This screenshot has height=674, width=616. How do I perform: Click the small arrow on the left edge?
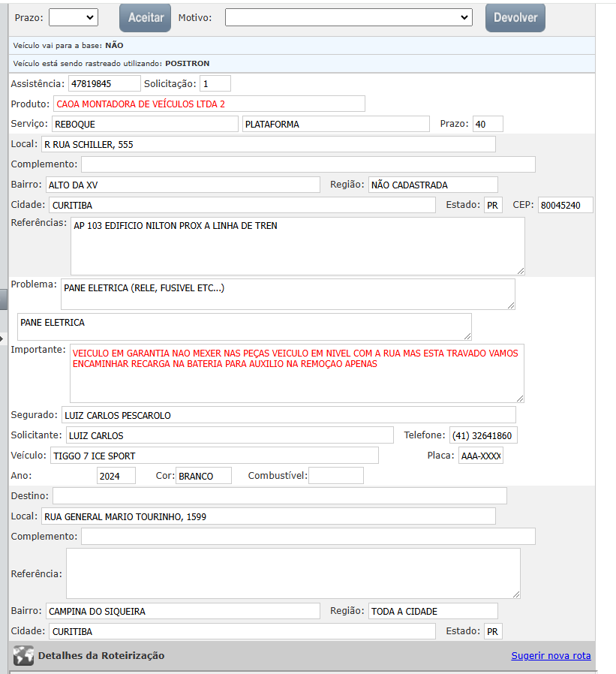click(x=3, y=339)
